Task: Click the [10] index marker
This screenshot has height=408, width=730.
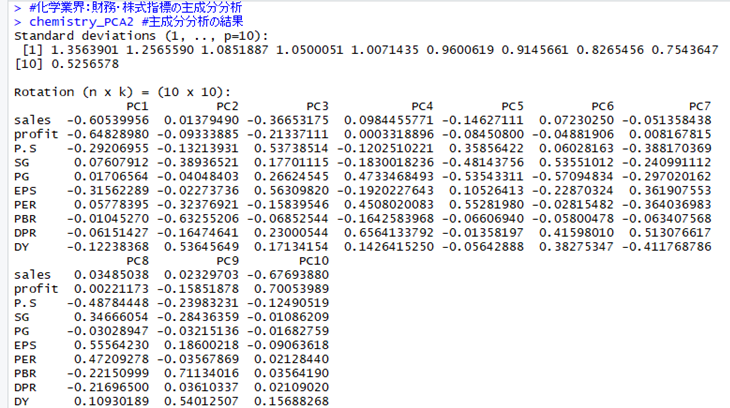Action: coord(28,64)
